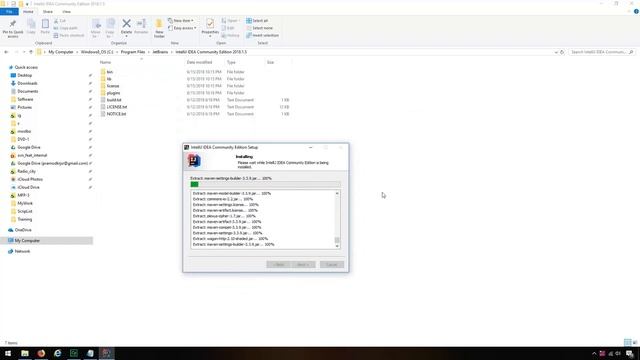Viewport: 640px width, 360px height.
Task: Open Firefox from the taskbar
Action: pyautogui.click(x=41, y=353)
